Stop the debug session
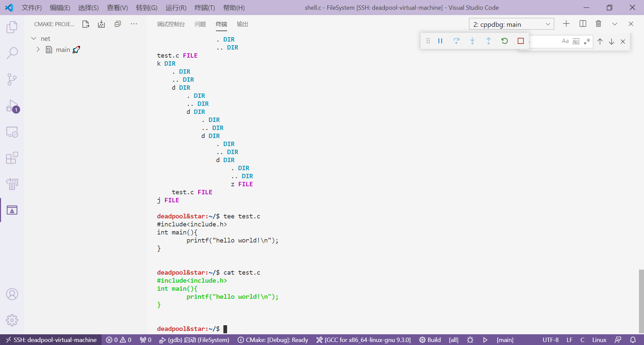Viewport: 644px width, 345px height. point(521,41)
